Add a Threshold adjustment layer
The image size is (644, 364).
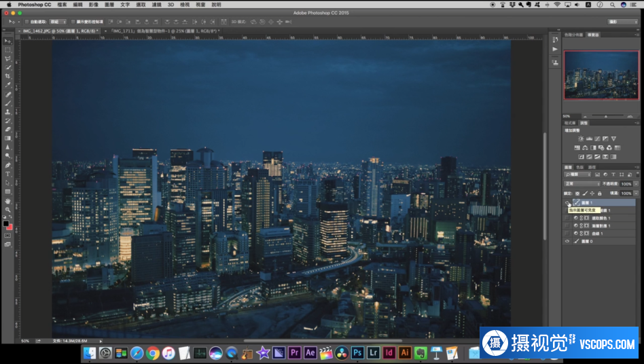pyautogui.click(x=597, y=157)
